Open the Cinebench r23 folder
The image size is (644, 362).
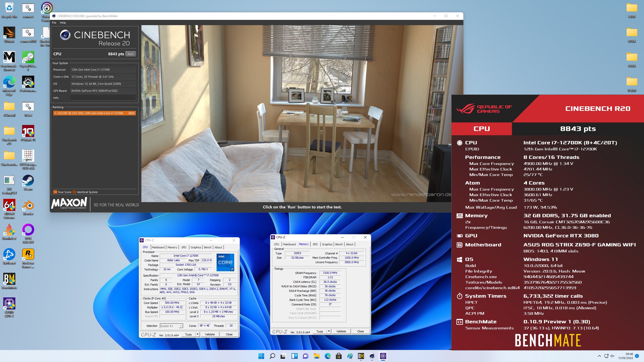(9, 135)
